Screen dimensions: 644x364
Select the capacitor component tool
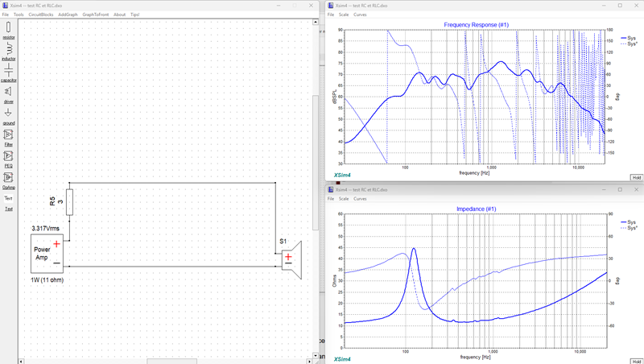point(9,73)
